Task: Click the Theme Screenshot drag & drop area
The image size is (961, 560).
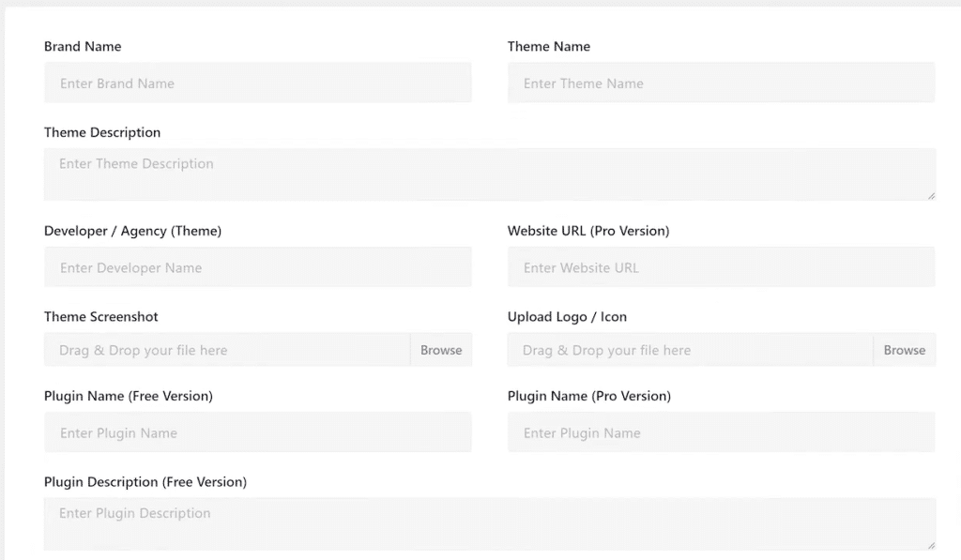Action: [x=227, y=350]
